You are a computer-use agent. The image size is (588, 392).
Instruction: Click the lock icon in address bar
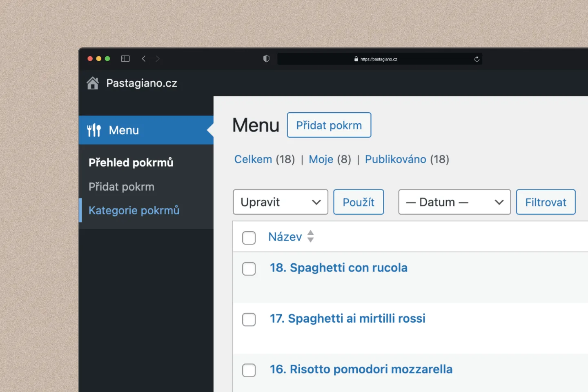pyautogui.click(x=356, y=59)
